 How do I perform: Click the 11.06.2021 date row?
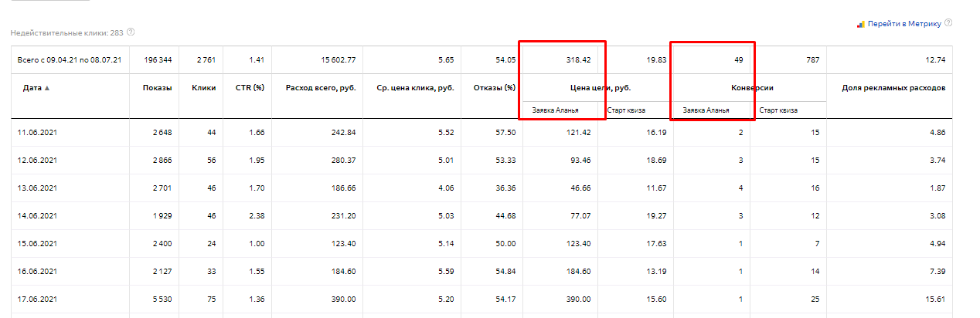coord(37,133)
